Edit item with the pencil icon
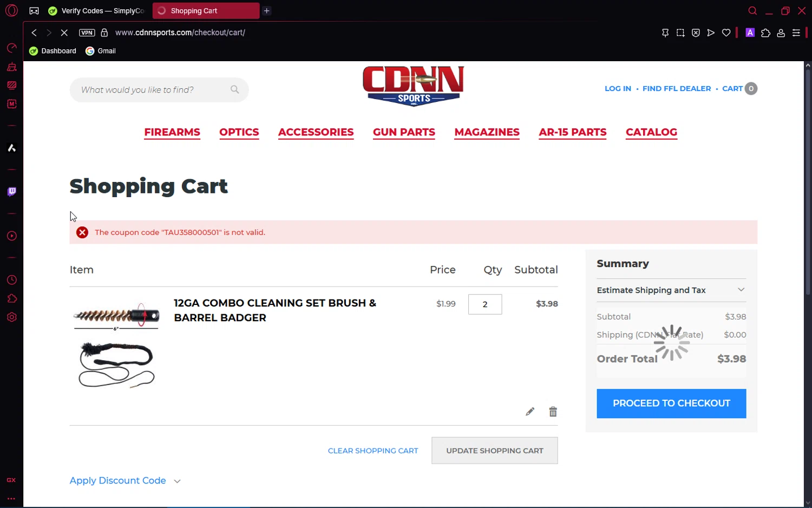This screenshot has height=508, width=812. 530,412
